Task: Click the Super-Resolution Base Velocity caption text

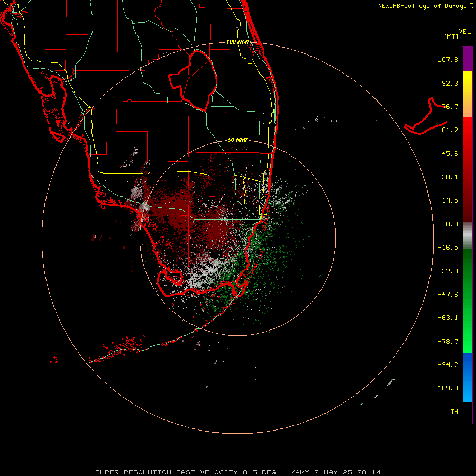Action: pyautogui.click(x=237, y=472)
